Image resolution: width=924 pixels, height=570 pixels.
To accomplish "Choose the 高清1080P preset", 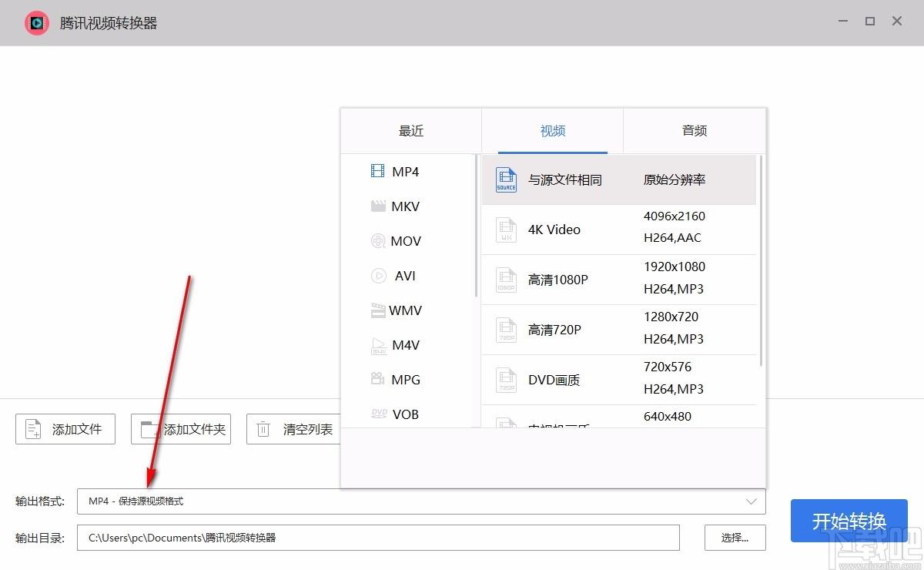I will (x=619, y=280).
